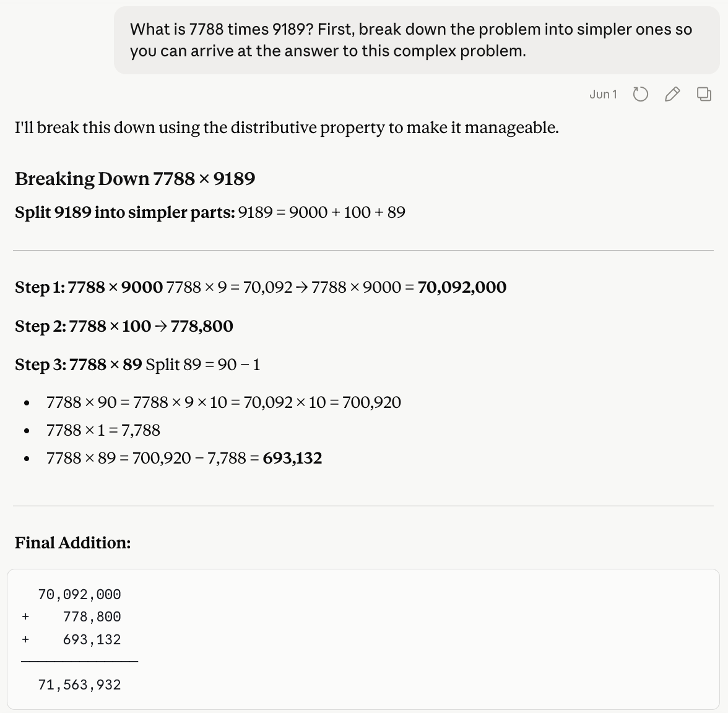Click the 70,092,000 line in the code block

(79, 595)
